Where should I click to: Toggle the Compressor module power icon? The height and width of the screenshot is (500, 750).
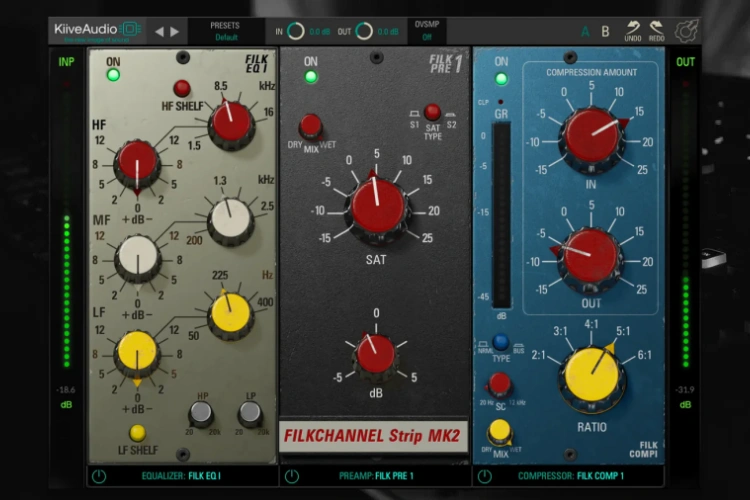(484, 476)
